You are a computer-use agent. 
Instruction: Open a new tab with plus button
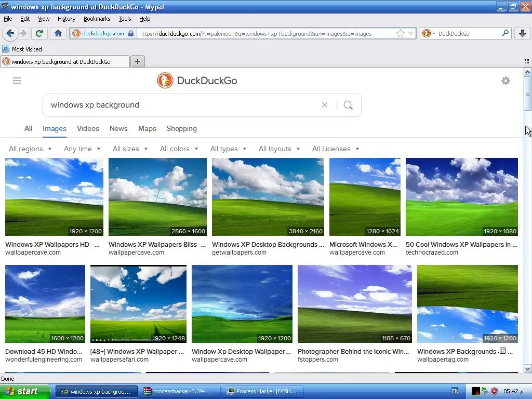(137, 61)
